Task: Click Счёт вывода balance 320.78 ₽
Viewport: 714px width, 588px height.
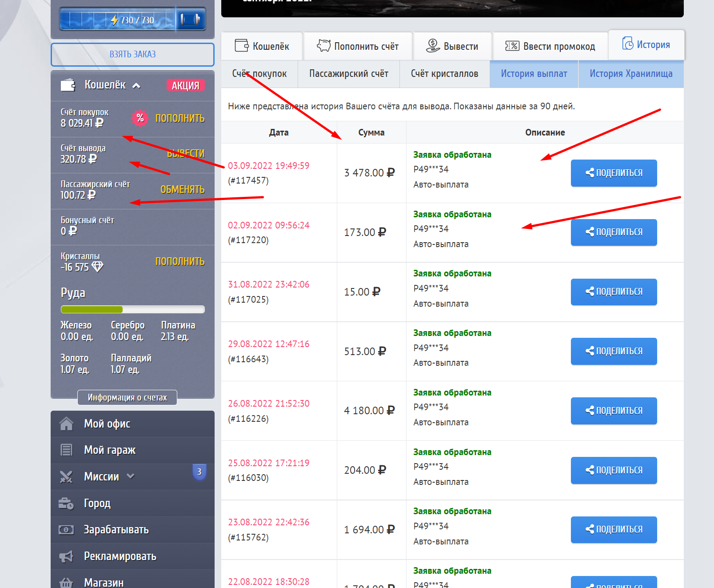Action: [79, 159]
